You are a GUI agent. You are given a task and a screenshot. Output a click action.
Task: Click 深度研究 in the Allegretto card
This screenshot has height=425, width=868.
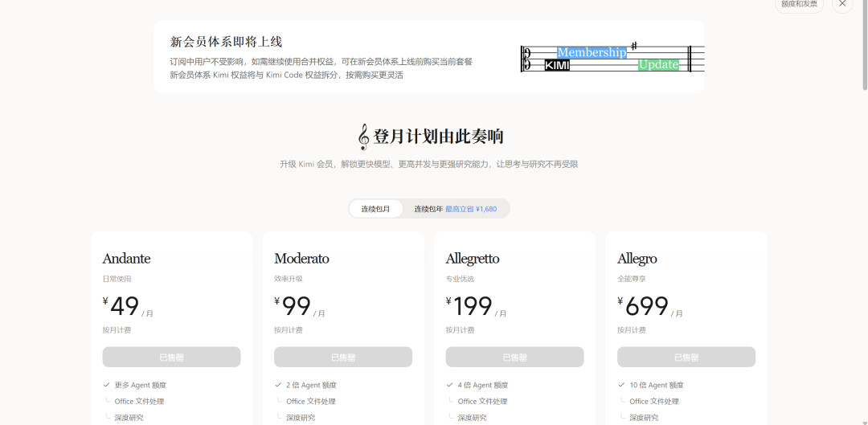click(x=473, y=418)
